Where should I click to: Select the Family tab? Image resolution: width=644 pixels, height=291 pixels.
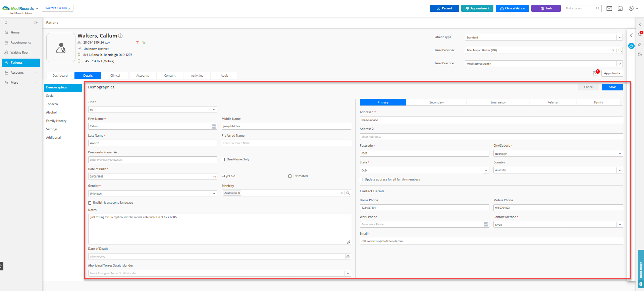click(x=598, y=102)
